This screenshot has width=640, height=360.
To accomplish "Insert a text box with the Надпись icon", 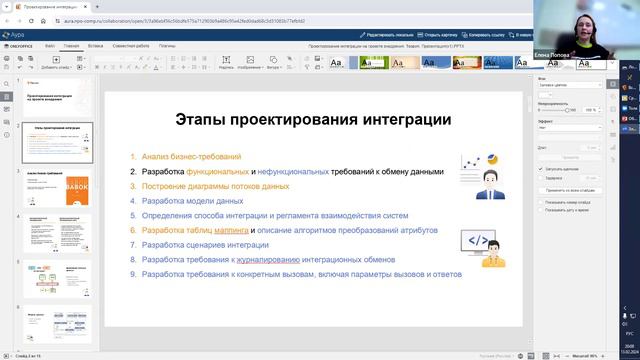I will point(226,60).
